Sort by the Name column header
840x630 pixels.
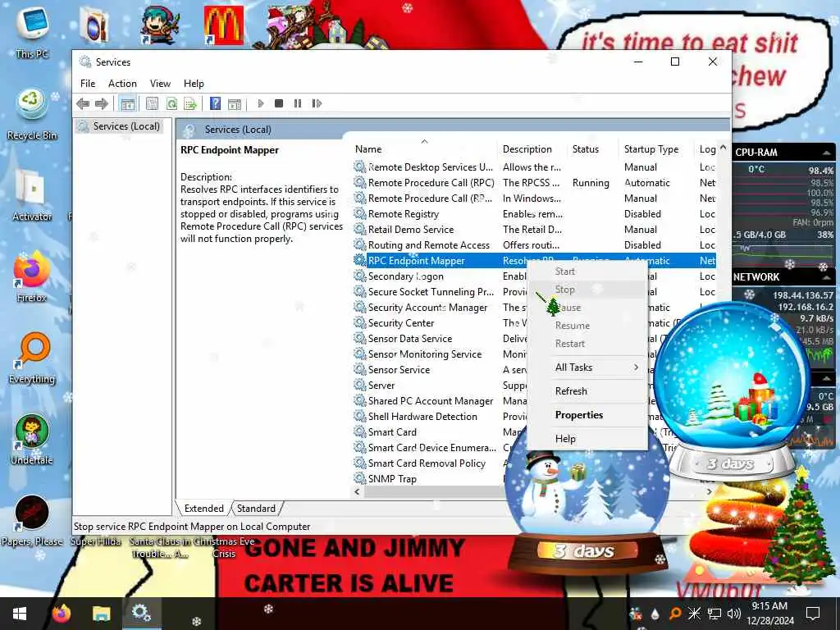point(424,149)
